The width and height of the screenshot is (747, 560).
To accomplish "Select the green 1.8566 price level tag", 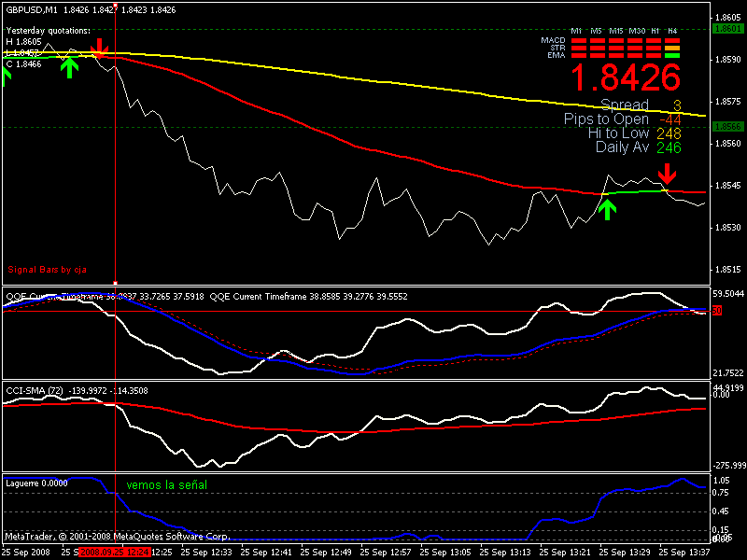I will 726,126.
